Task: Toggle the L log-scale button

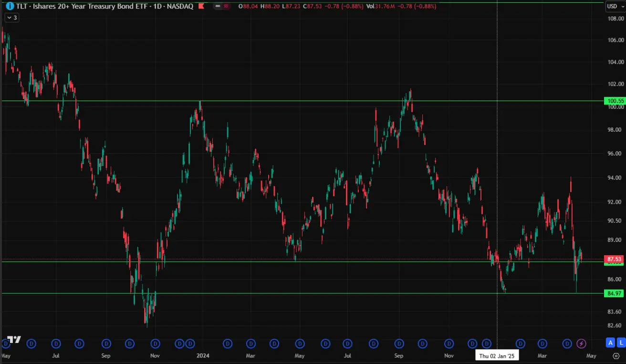Action: click(x=621, y=343)
